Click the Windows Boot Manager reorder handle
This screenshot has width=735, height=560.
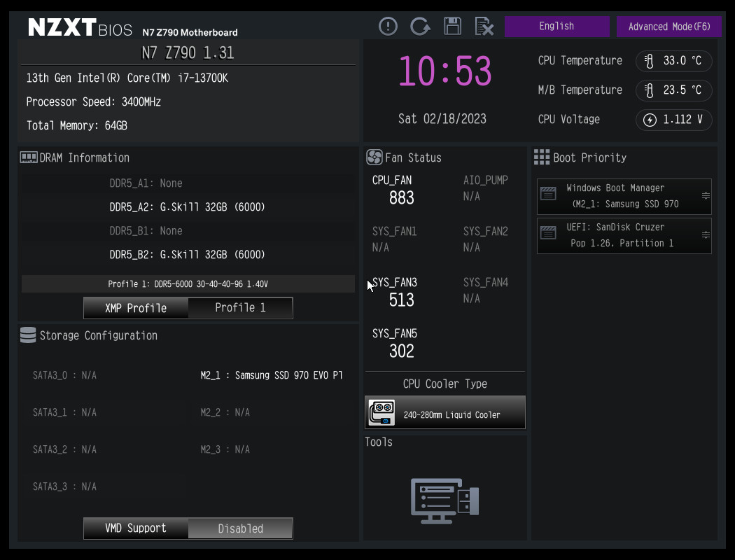706,196
